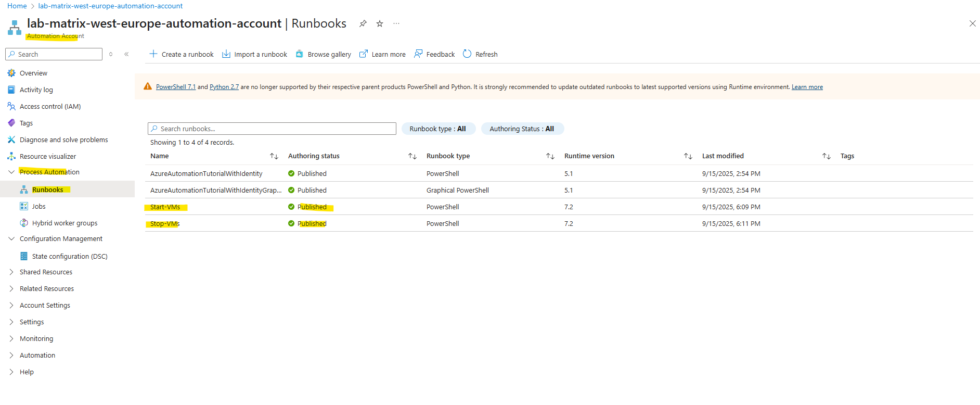
Task: Open the Start-VMs runbook
Action: point(165,207)
